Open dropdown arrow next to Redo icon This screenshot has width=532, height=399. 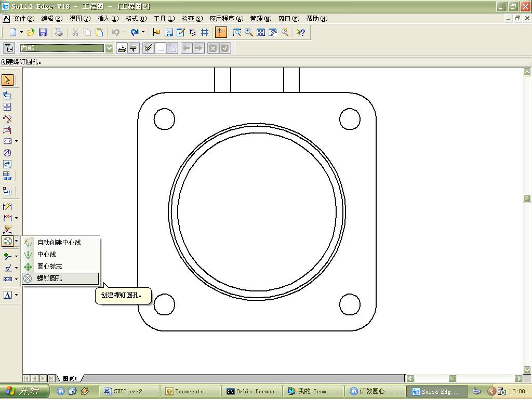(143, 32)
